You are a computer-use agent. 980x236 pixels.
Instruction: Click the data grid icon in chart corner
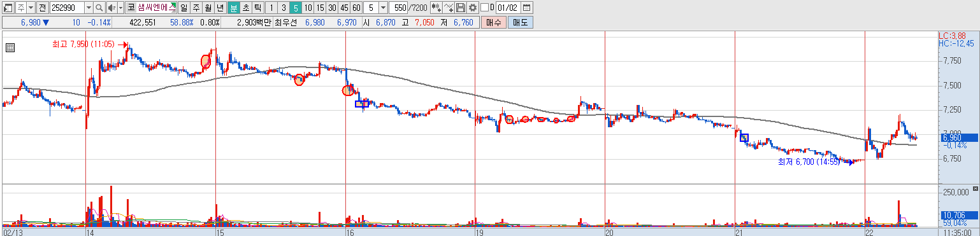[10, 47]
